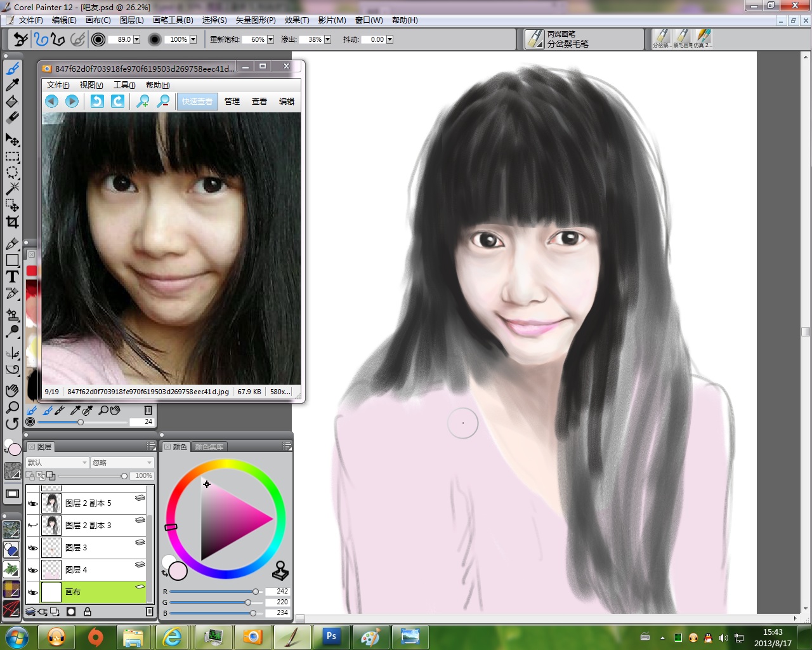This screenshot has width=812, height=650.
Task: Activate the Grabber hand tool
Action: point(12,390)
